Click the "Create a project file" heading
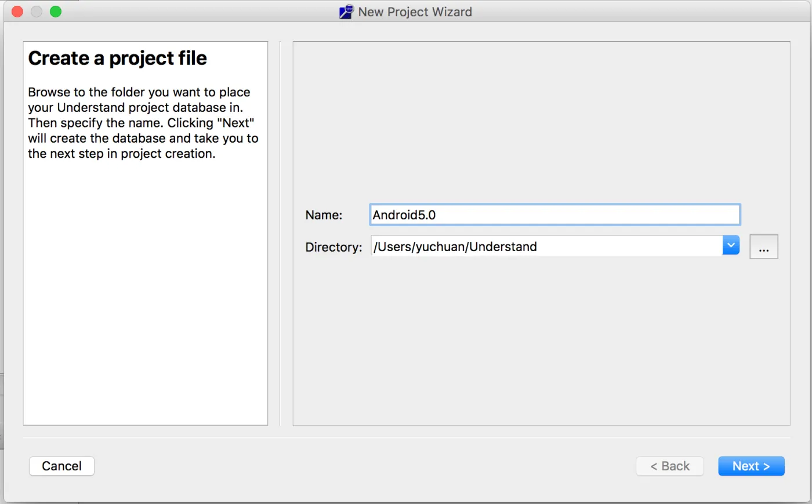This screenshot has width=812, height=504. [117, 58]
